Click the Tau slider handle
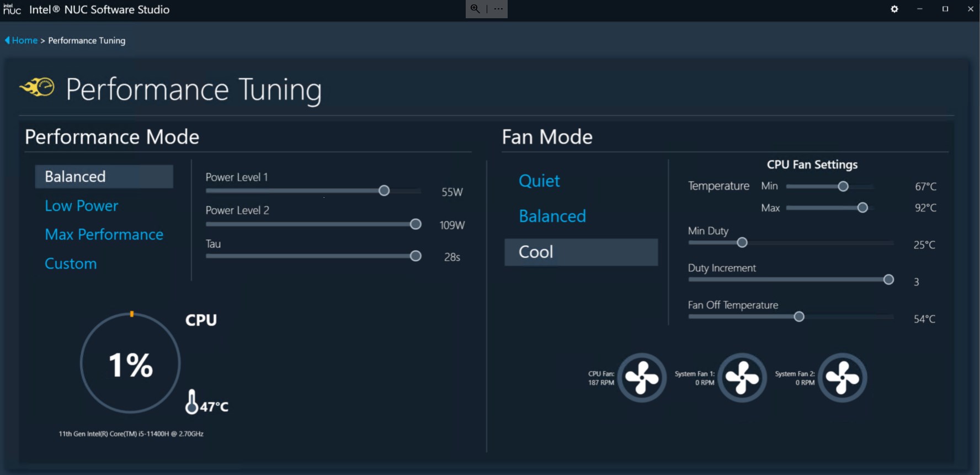The image size is (980, 475). pos(416,256)
